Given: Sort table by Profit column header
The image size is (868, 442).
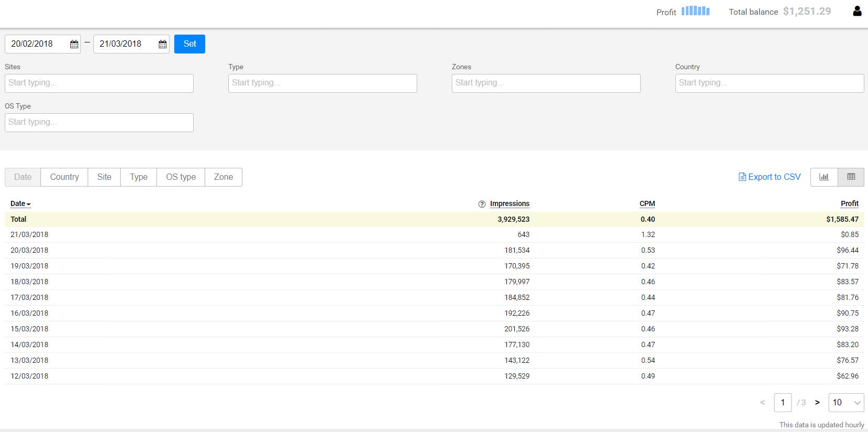Looking at the screenshot, I should pyautogui.click(x=849, y=204).
